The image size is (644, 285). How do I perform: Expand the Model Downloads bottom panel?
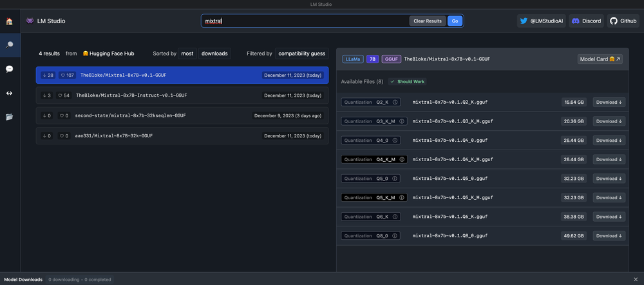[x=24, y=279]
